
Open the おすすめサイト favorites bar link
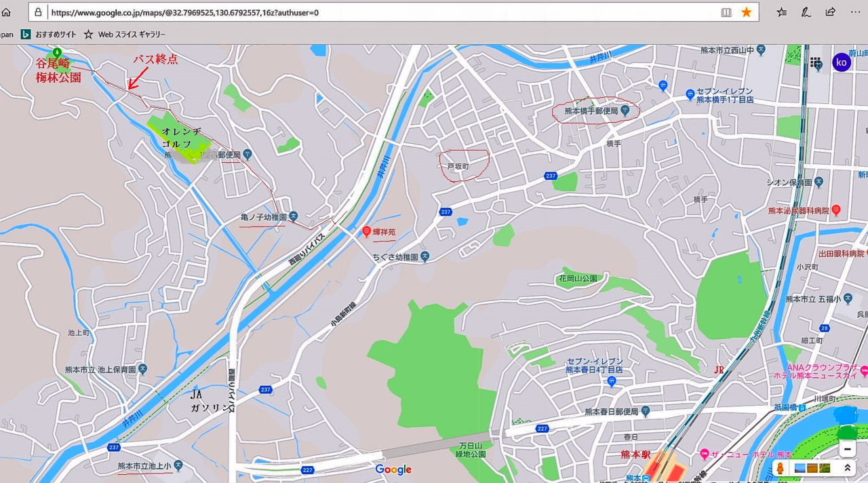(x=50, y=34)
